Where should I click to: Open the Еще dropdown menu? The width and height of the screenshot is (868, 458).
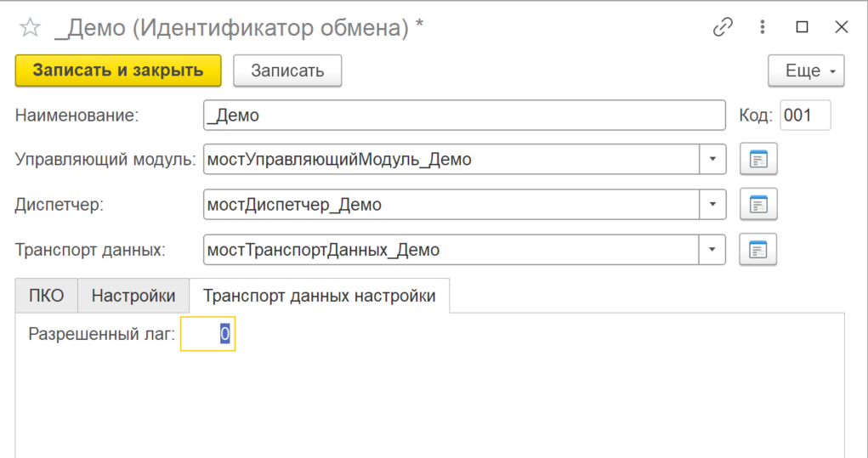tap(805, 71)
